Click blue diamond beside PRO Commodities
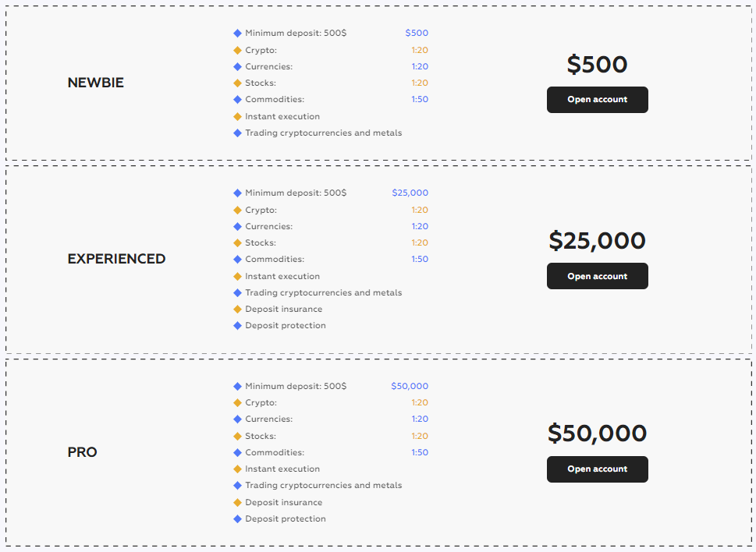The image size is (756, 552). click(237, 452)
